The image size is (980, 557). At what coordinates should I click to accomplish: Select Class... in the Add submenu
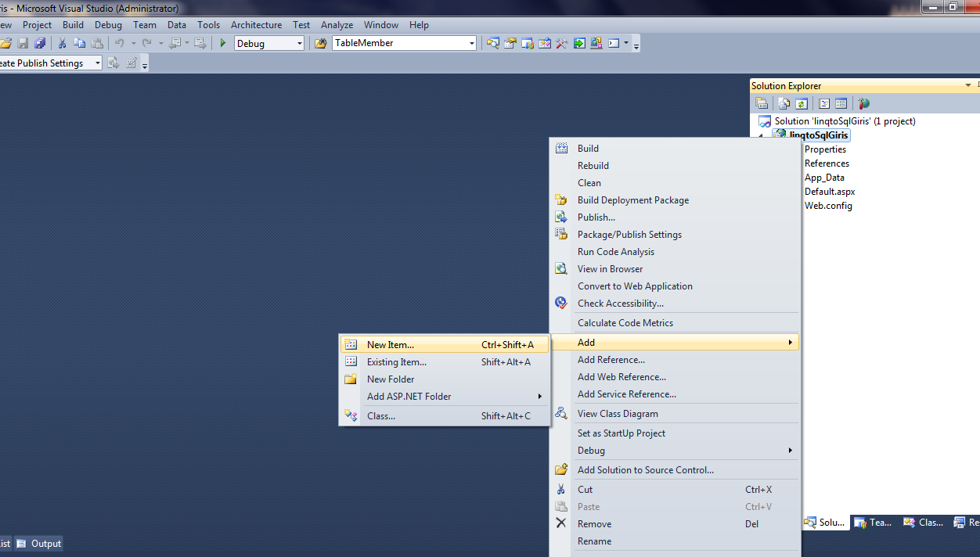[444, 416]
